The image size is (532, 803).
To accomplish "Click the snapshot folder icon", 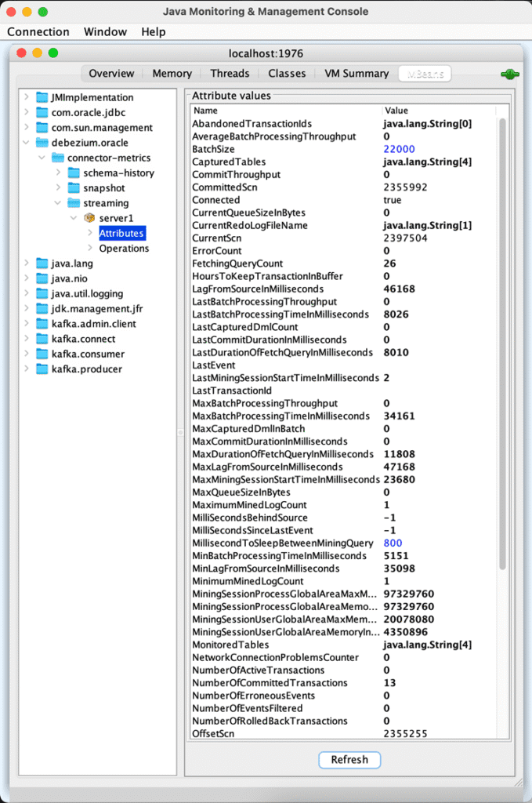I will click(74, 188).
